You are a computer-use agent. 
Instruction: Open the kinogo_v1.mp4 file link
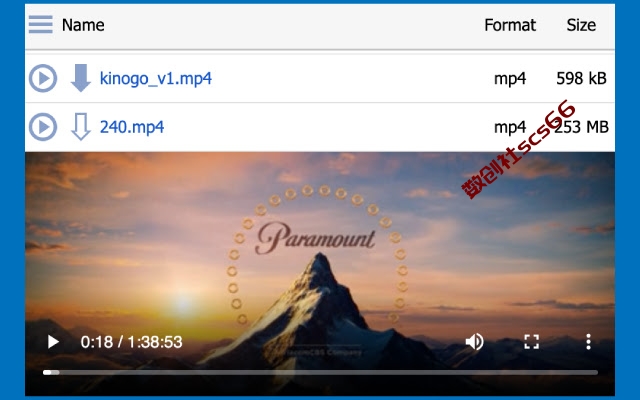click(156, 78)
